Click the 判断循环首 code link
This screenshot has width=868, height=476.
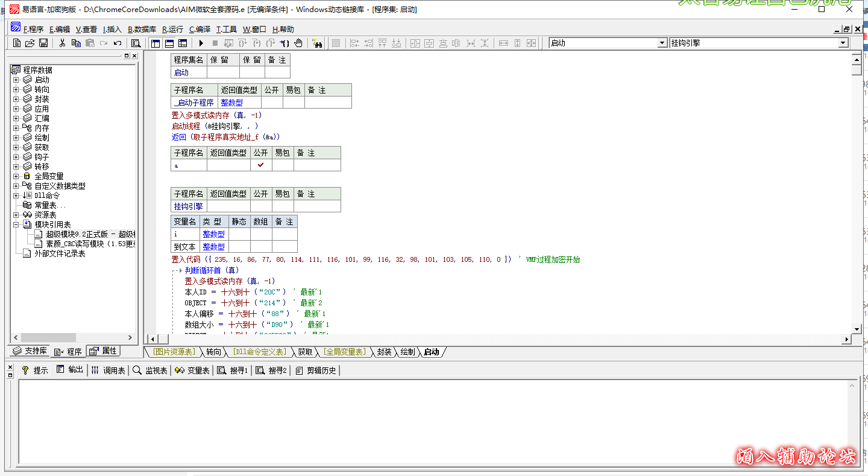point(202,270)
